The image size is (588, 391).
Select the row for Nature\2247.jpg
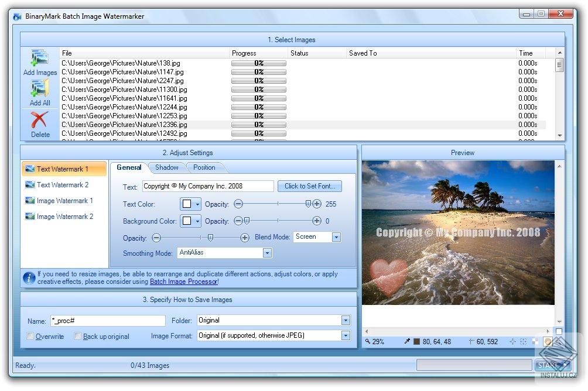(303, 81)
